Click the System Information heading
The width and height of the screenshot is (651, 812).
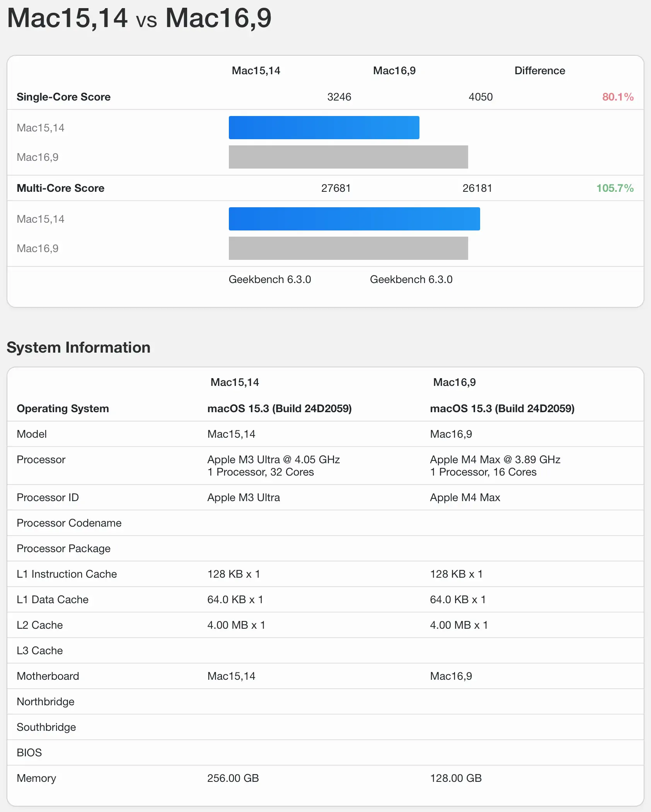78,347
